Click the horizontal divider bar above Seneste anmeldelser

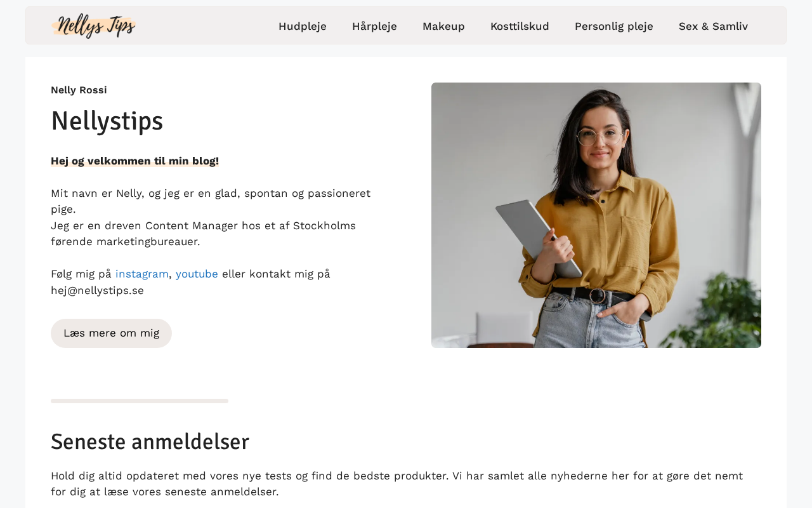pyautogui.click(x=140, y=401)
